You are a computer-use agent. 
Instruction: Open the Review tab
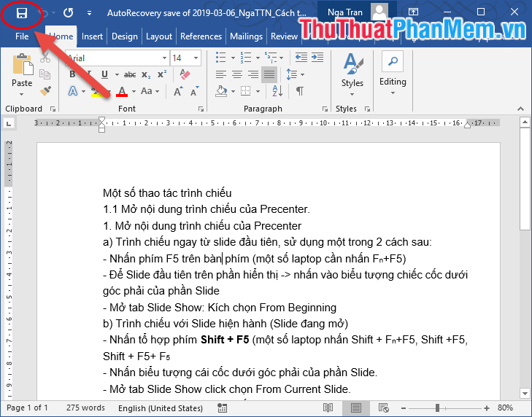coord(284,36)
